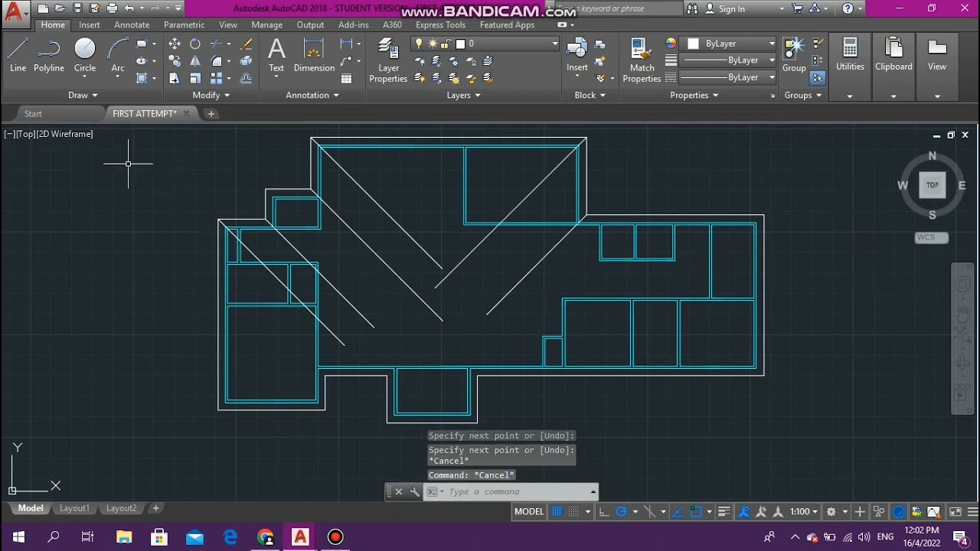The image size is (980, 551).
Task: Click the WCS coordinate system button
Action: 931,237
